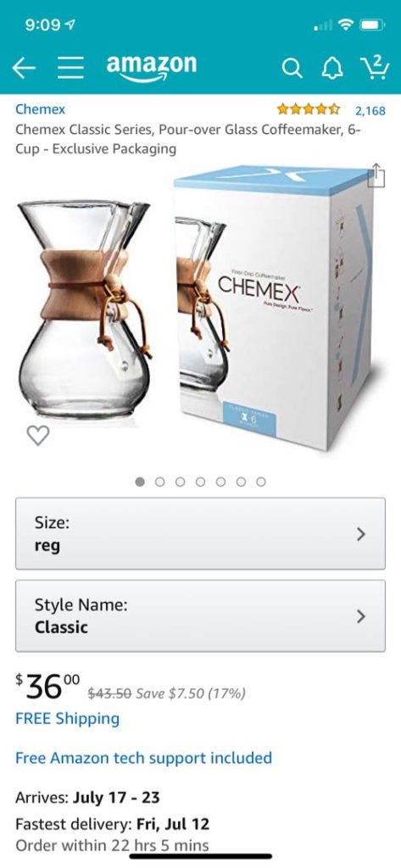Open the search magnifier icon
Viewport: 401px width, 868px height.
pyautogui.click(x=292, y=68)
